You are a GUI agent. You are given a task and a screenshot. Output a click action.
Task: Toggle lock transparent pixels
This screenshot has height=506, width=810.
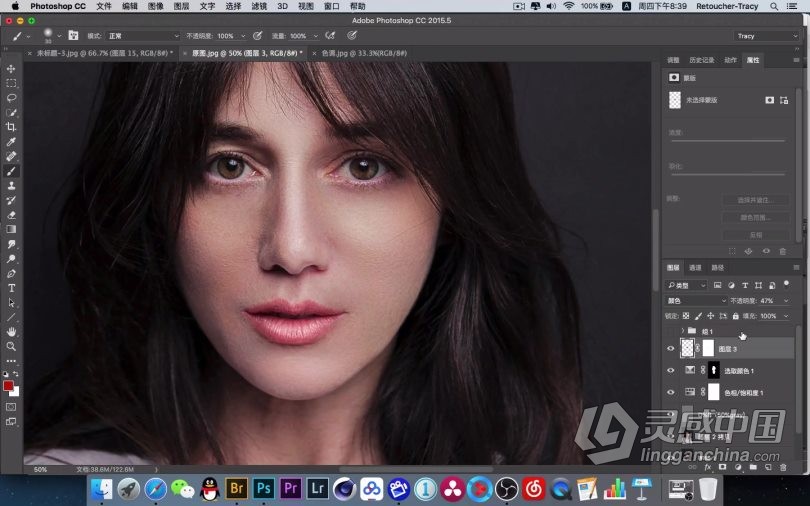coord(686,315)
